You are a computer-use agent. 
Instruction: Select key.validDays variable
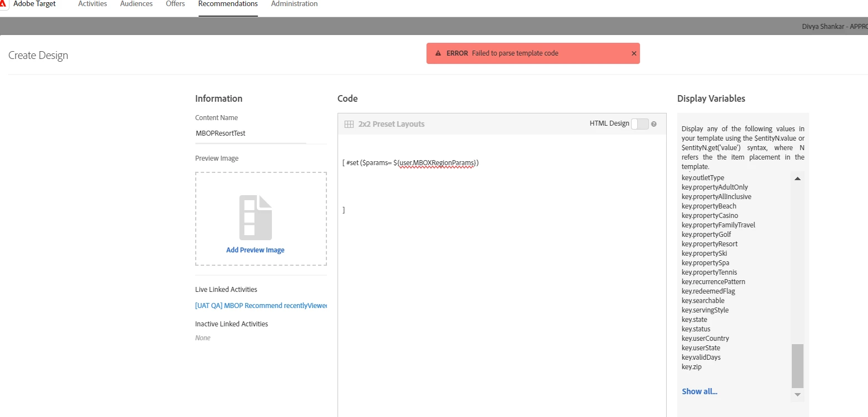(701, 358)
